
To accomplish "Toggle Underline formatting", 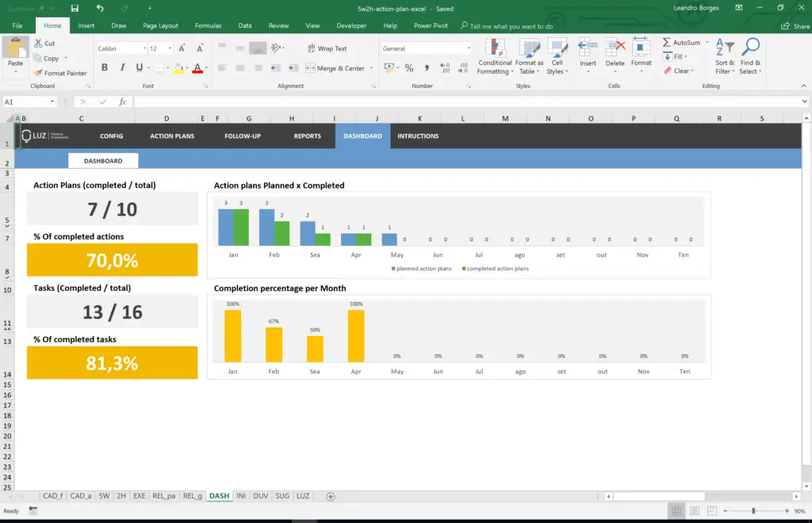I will [x=139, y=67].
